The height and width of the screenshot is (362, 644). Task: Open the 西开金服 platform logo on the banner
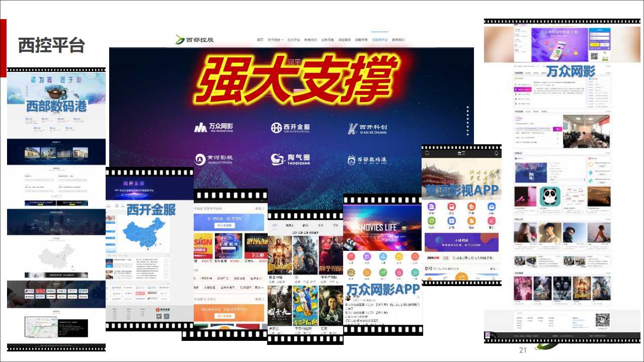click(290, 128)
